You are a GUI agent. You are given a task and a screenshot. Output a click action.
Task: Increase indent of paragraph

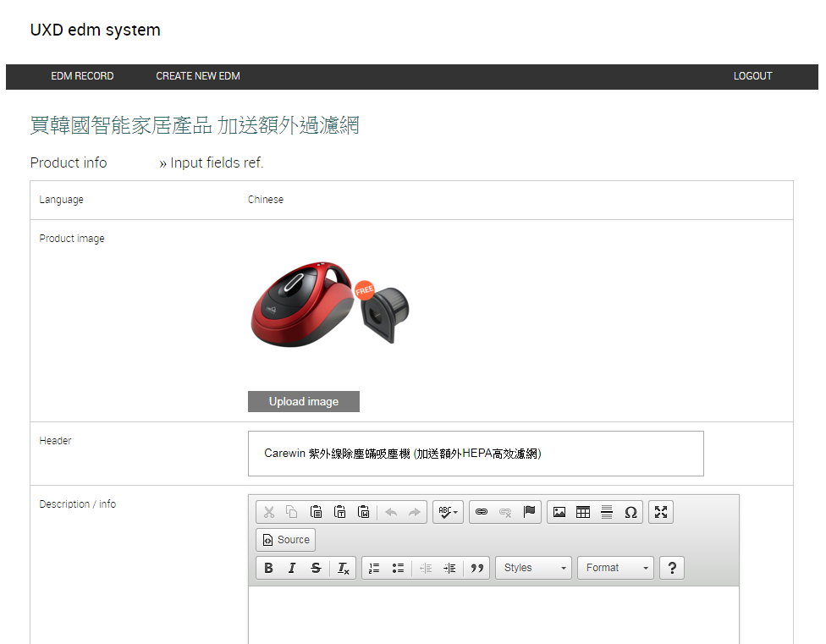click(449, 568)
